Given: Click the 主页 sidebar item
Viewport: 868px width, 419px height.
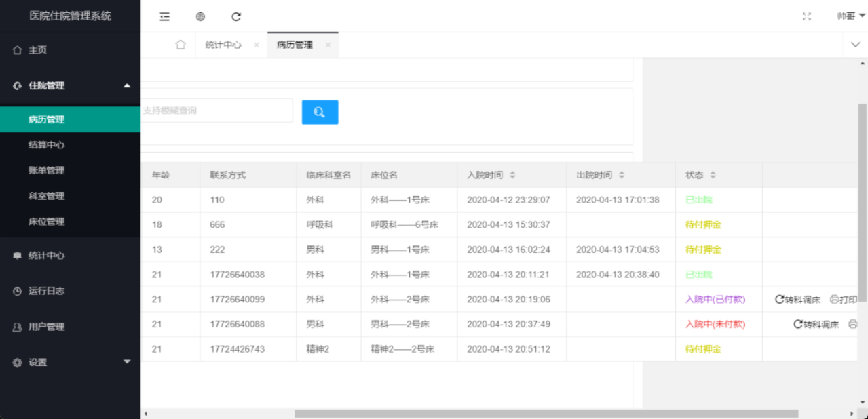Looking at the screenshot, I should (71, 50).
